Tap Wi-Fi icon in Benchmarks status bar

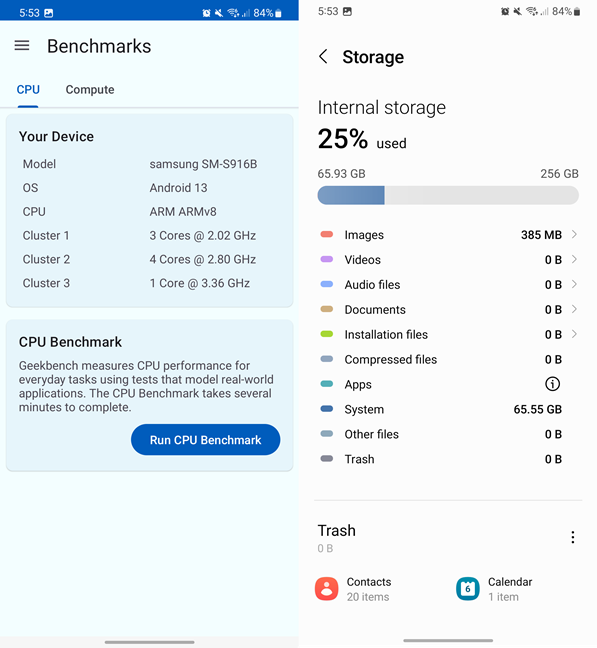pyautogui.click(x=233, y=13)
